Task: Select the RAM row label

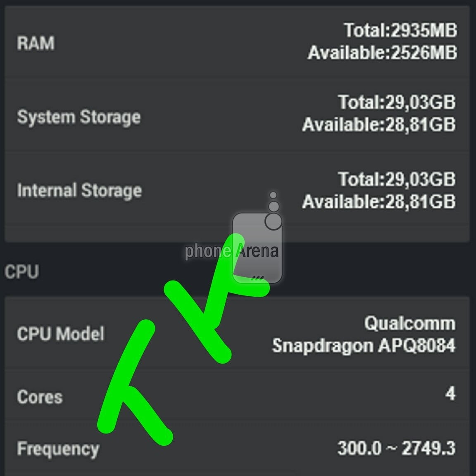Action: point(36,43)
